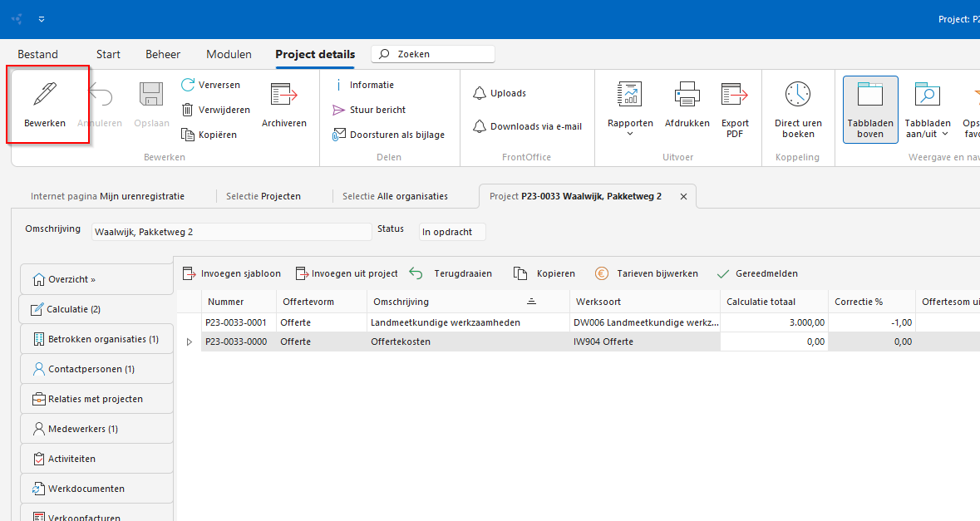Open Informatie in the Delen group

coord(365,85)
